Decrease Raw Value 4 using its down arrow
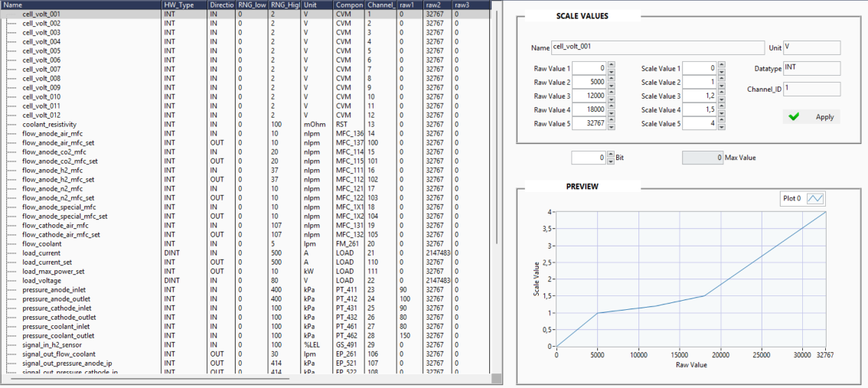 pos(611,112)
